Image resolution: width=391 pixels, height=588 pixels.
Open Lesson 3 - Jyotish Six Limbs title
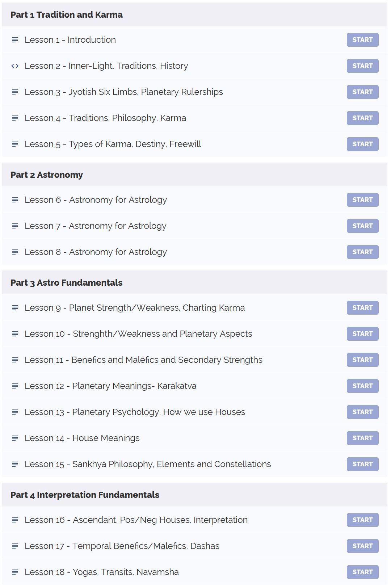(124, 92)
